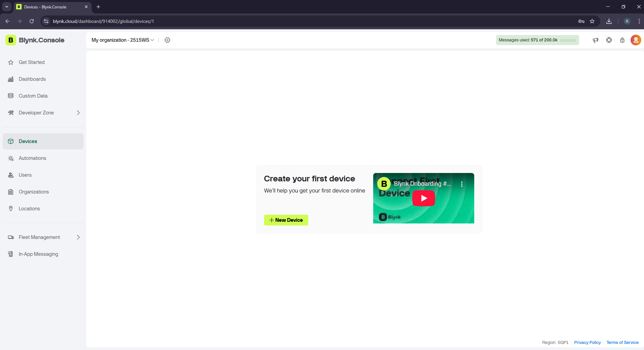Expand the Fleet Management submenu
The height and width of the screenshot is (350, 644).
tap(78, 237)
